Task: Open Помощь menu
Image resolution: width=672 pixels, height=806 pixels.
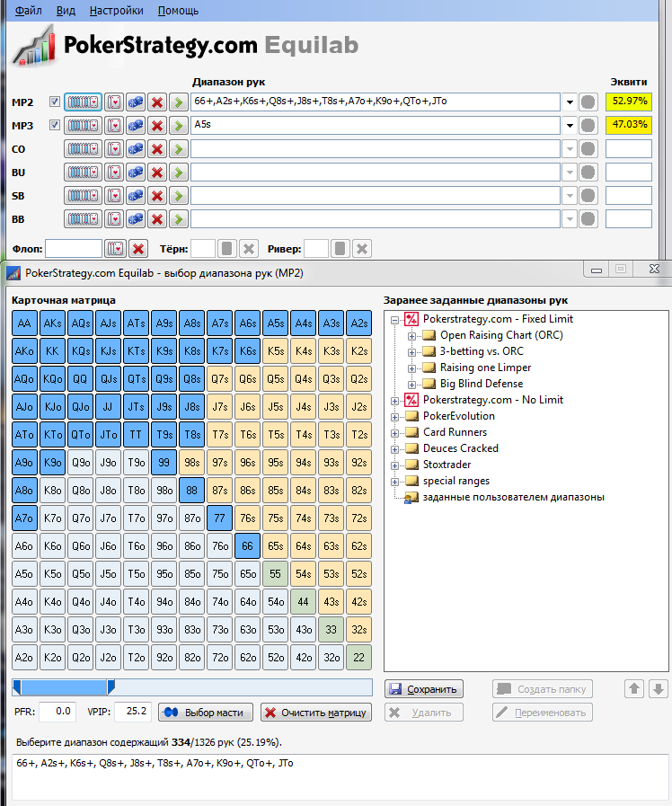Action: click(x=178, y=10)
